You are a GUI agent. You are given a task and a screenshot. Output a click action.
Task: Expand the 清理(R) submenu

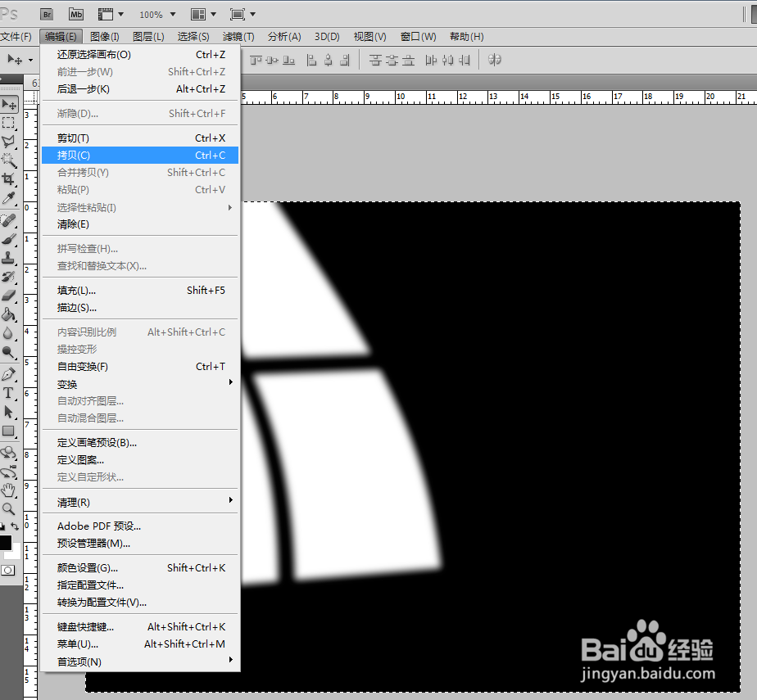click(140, 502)
